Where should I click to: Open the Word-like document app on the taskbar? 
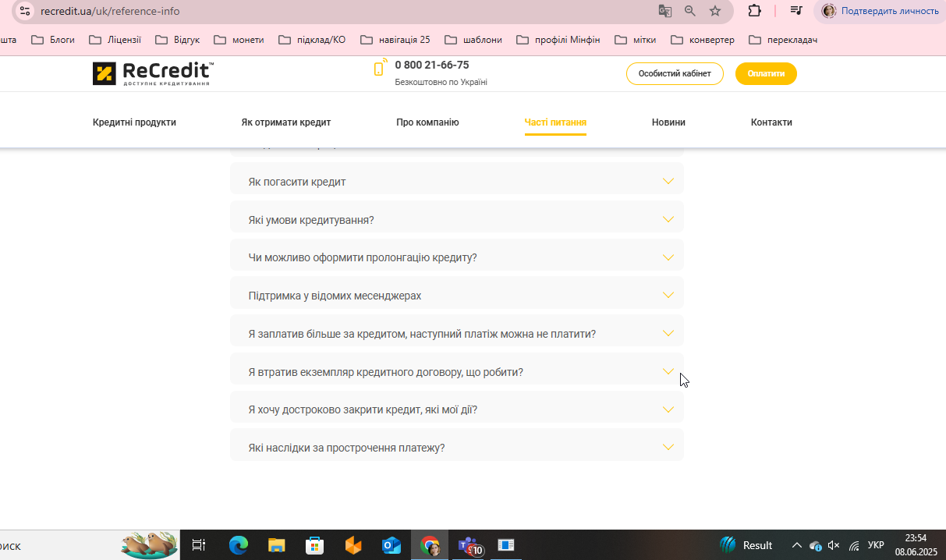(506, 545)
